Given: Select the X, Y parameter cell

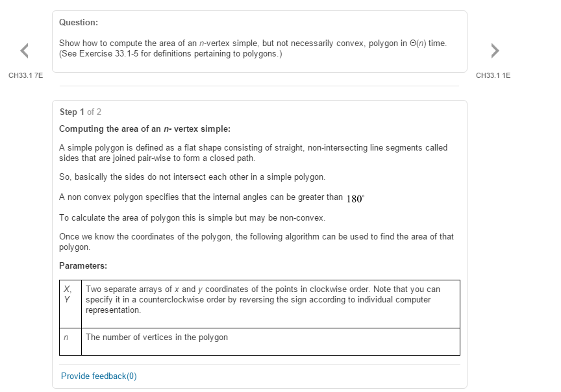Looking at the screenshot, I should tap(71, 304).
